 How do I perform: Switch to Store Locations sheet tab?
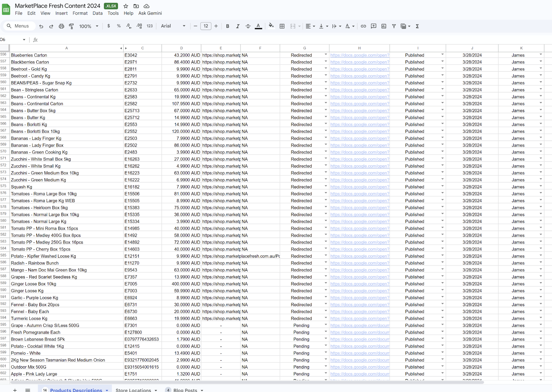tap(133, 390)
